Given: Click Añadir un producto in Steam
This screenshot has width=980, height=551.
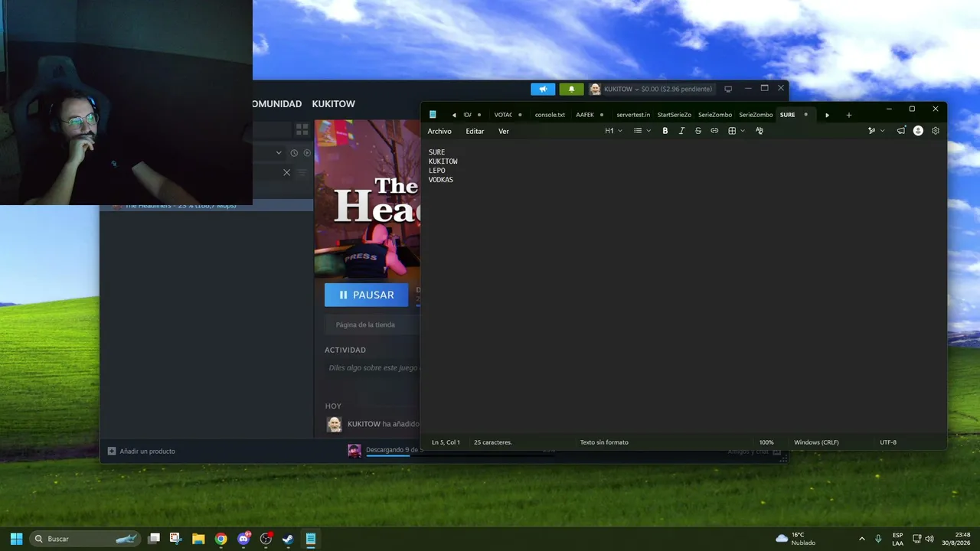Looking at the screenshot, I should point(142,452).
